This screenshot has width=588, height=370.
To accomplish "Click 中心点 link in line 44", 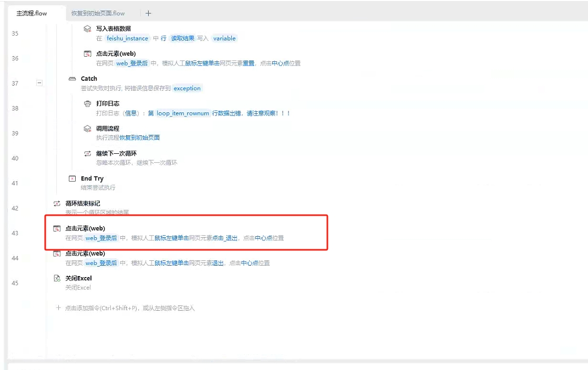I will [x=250, y=263].
